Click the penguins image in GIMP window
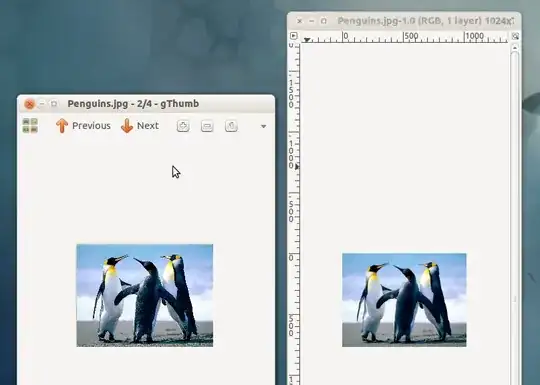540x385 pixels. (x=404, y=300)
